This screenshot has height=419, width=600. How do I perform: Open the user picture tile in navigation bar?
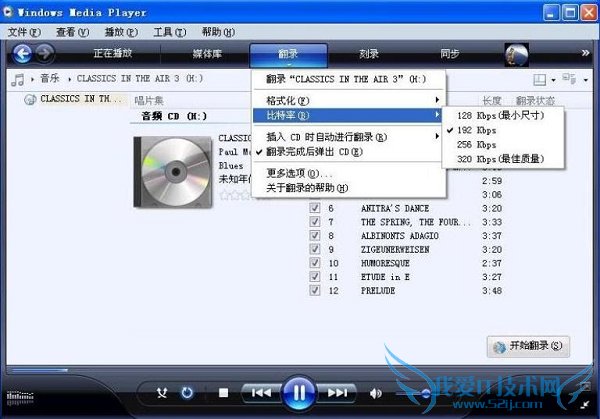pos(517,54)
